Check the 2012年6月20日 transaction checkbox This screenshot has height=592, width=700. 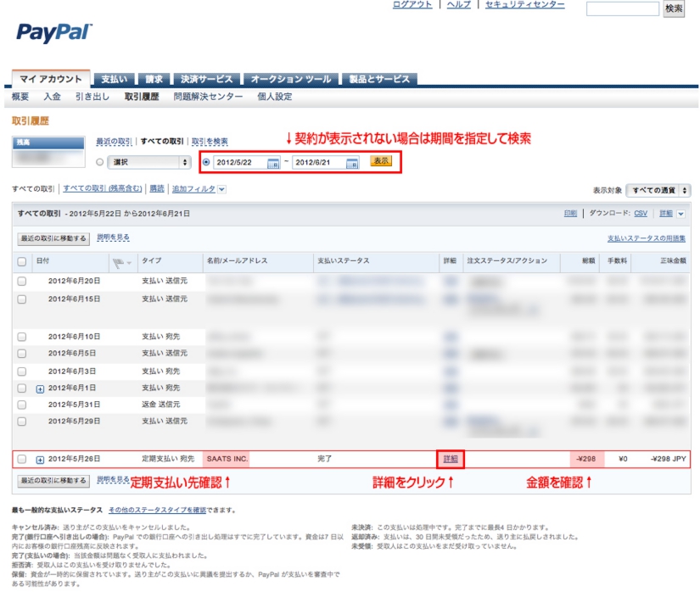point(22,281)
